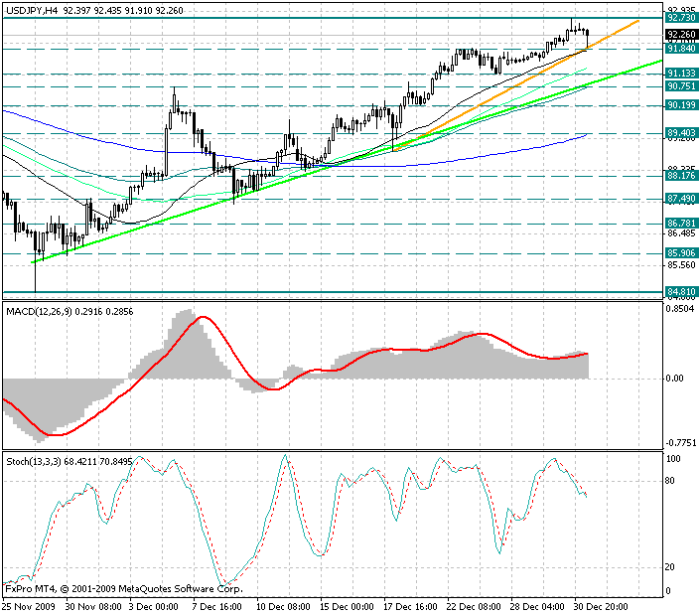Click the 30 Nov 08:00 time label
This screenshot has height=614, width=700.
[93, 606]
